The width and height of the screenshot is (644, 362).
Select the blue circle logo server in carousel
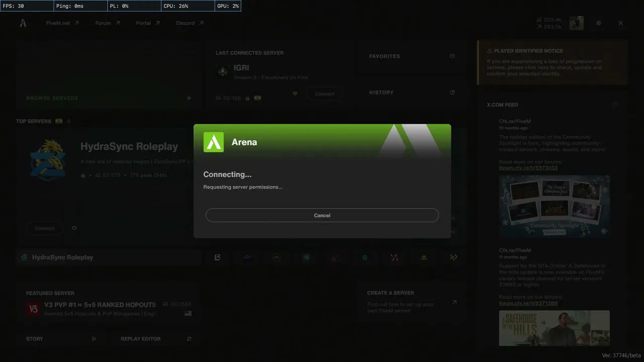365,257
